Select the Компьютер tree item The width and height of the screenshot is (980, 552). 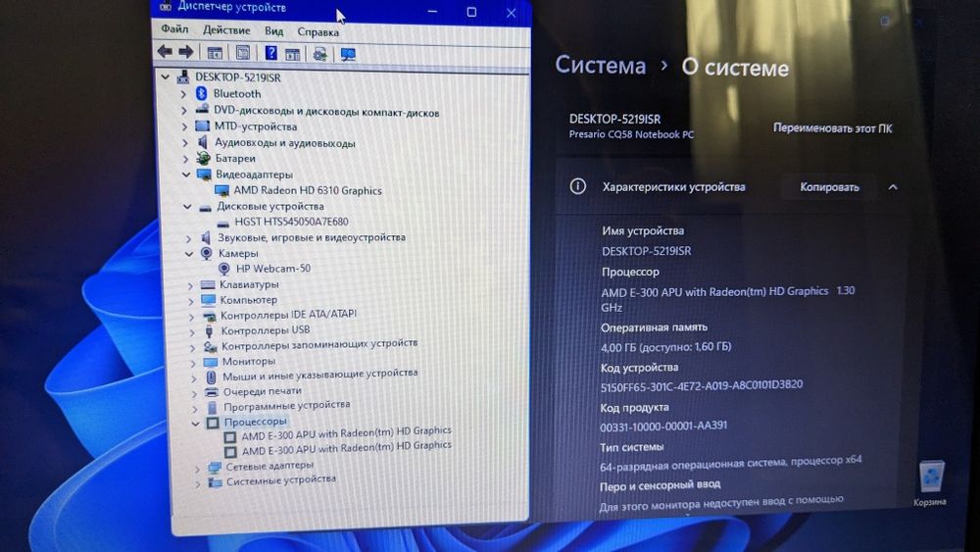(x=249, y=299)
